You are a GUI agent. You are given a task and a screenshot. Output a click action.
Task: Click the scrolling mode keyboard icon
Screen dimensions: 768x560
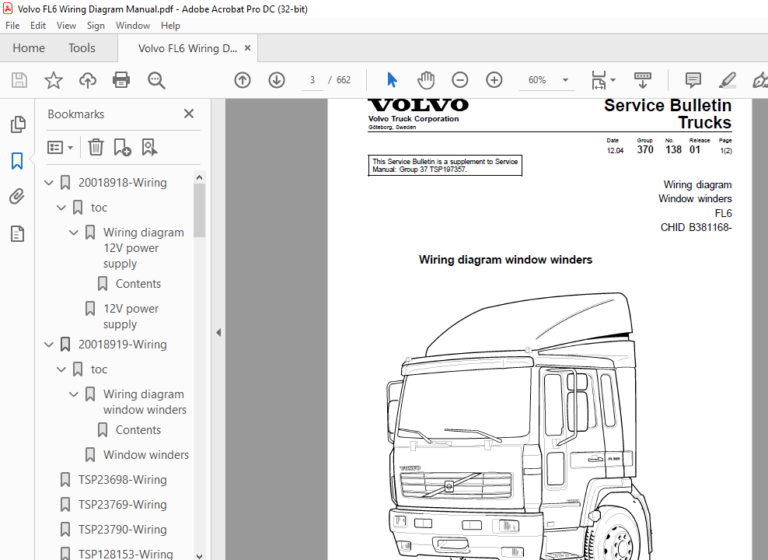coord(643,80)
